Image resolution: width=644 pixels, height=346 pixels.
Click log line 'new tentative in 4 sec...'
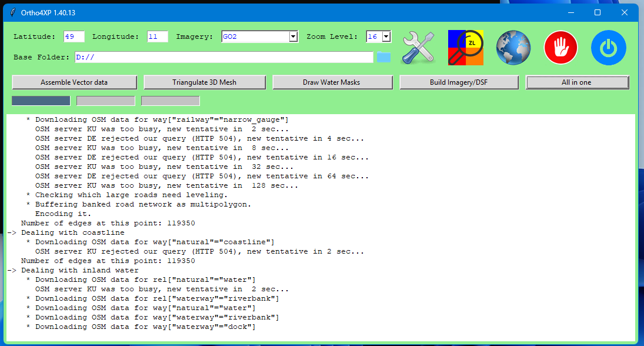pos(199,138)
